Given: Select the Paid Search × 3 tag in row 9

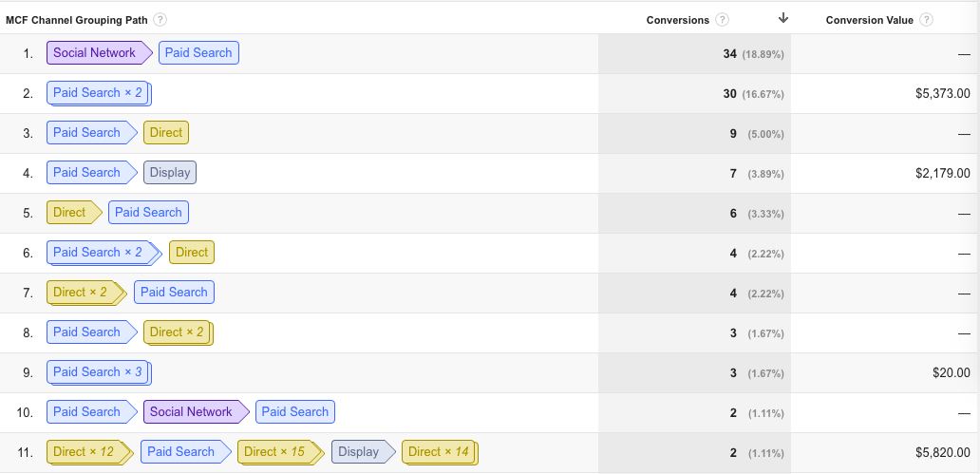Looking at the screenshot, I should click(x=100, y=372).
